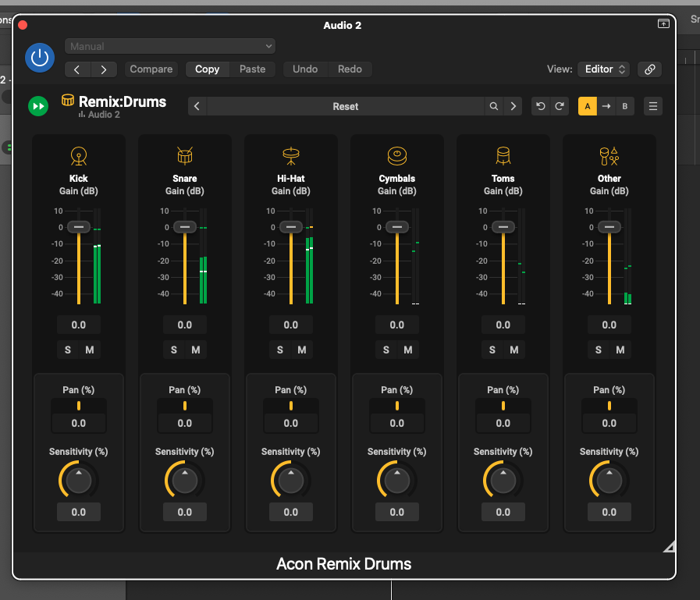
Task: Copy A settings to B with arrow
Action: pos(606,106)
